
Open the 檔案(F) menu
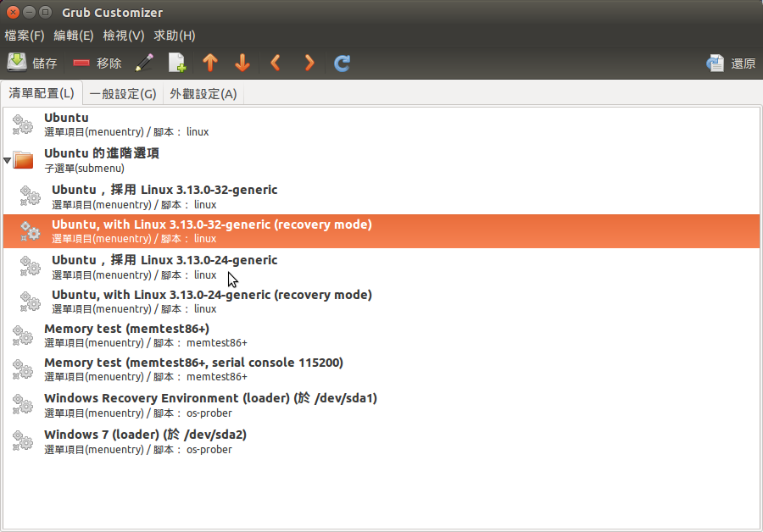click(25, 36)
